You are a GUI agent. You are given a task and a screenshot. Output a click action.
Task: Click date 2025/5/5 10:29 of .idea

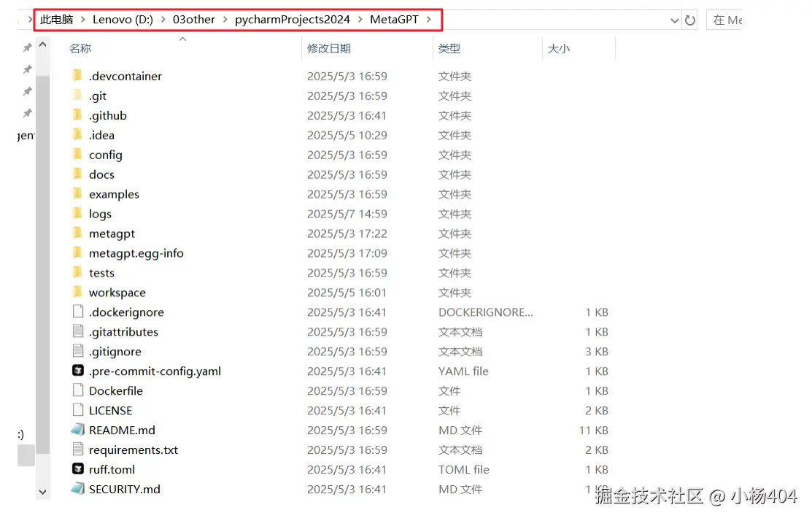coord(347,135)
